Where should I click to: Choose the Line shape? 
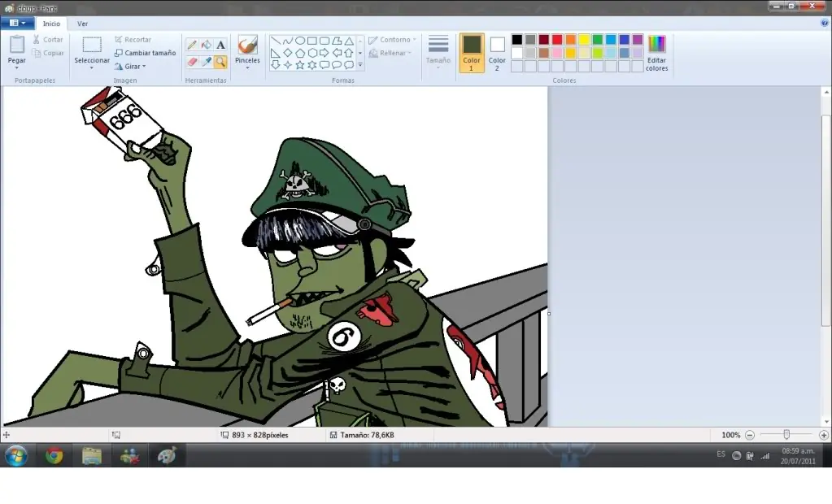276,41
